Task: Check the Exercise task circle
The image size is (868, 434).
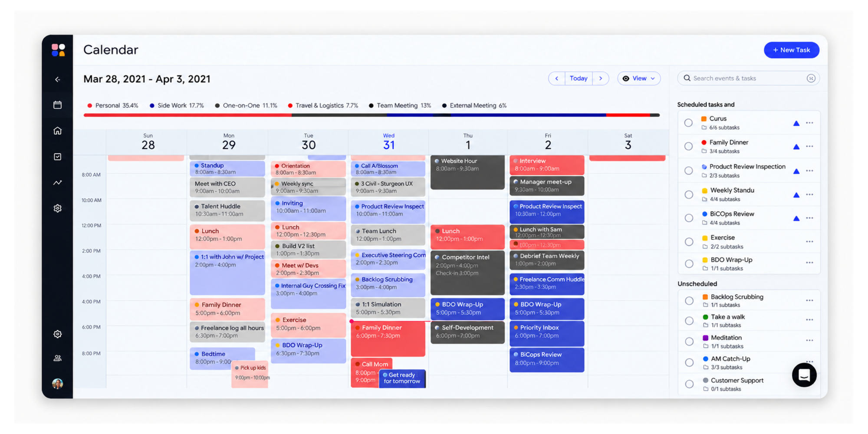Action: (x=688, y=242)
